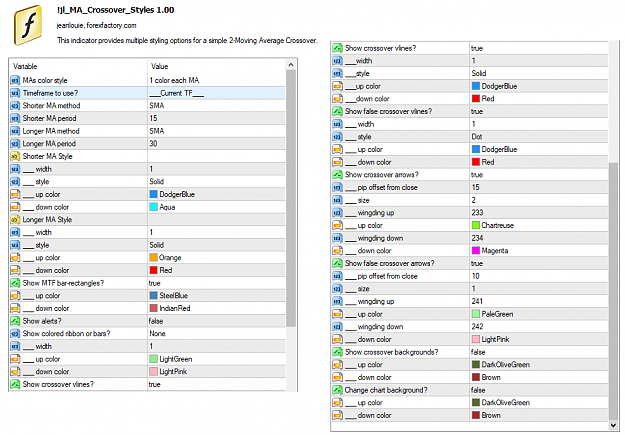Click the boolean icon beside 'Show alerts?'

coord(15,321)
